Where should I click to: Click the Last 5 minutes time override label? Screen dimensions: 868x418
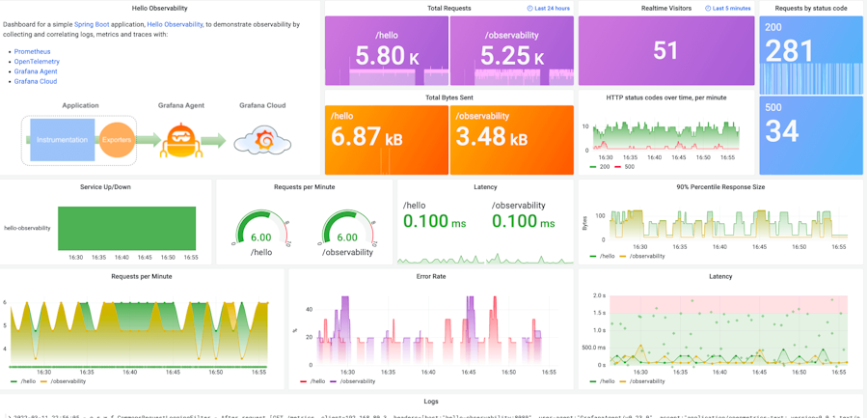point(731,9)
